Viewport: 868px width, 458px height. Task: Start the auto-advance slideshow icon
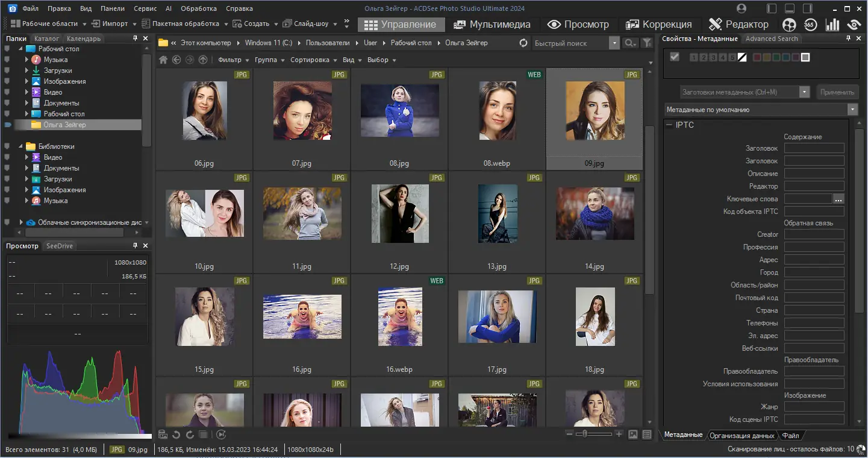pos(221,434)
